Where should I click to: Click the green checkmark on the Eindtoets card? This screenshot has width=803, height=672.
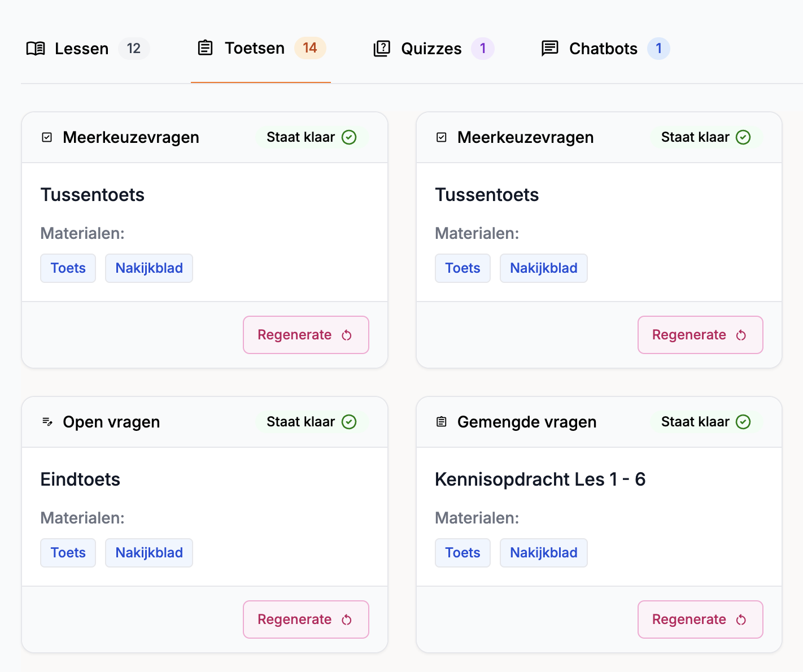349,422
